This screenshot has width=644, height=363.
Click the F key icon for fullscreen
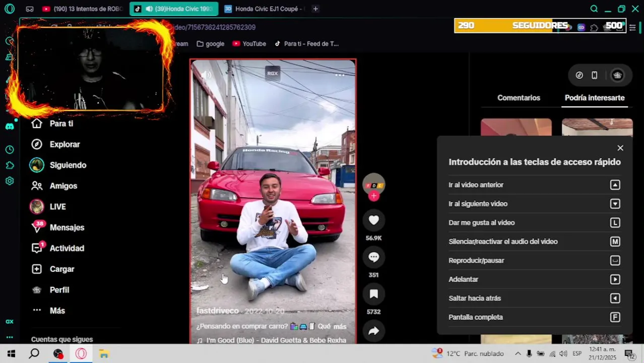coord(615,317)
